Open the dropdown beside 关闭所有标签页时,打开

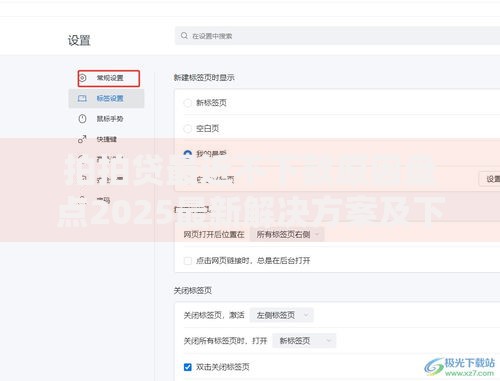click(x=304, y=341)
